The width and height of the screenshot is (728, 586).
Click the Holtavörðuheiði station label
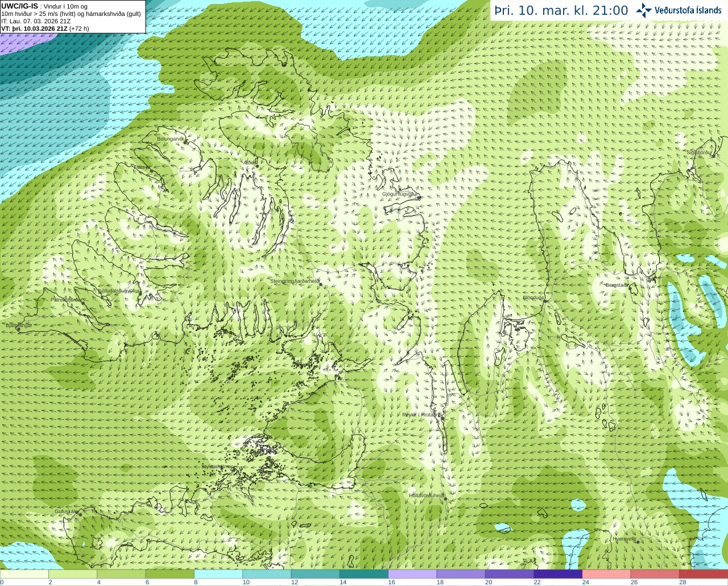pos(427,496)
